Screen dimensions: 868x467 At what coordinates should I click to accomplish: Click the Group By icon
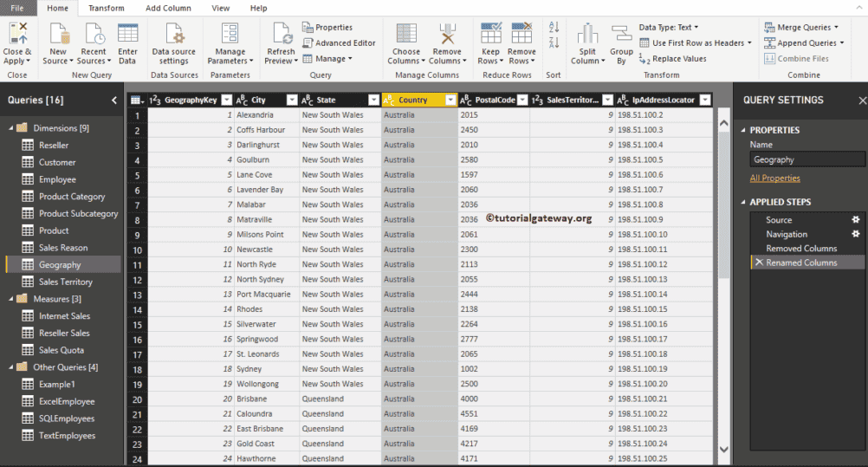click(621, 33)
